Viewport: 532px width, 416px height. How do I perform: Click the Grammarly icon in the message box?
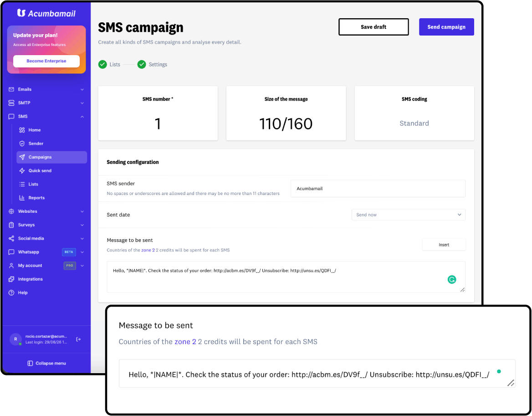click(451, 280)
